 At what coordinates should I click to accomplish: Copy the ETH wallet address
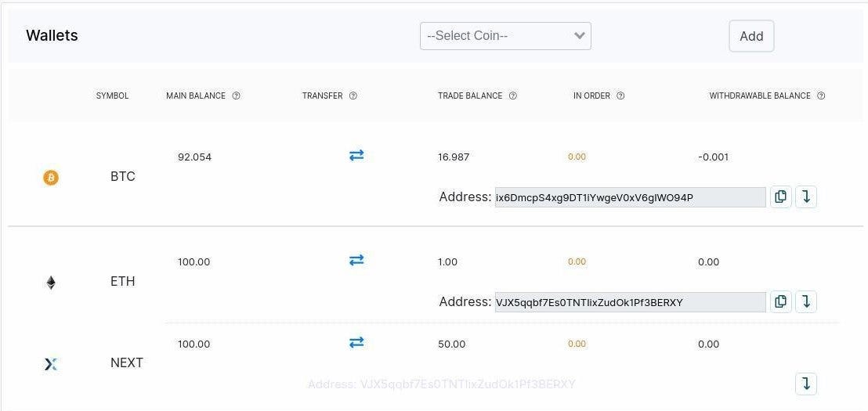[x=780, y=301]
